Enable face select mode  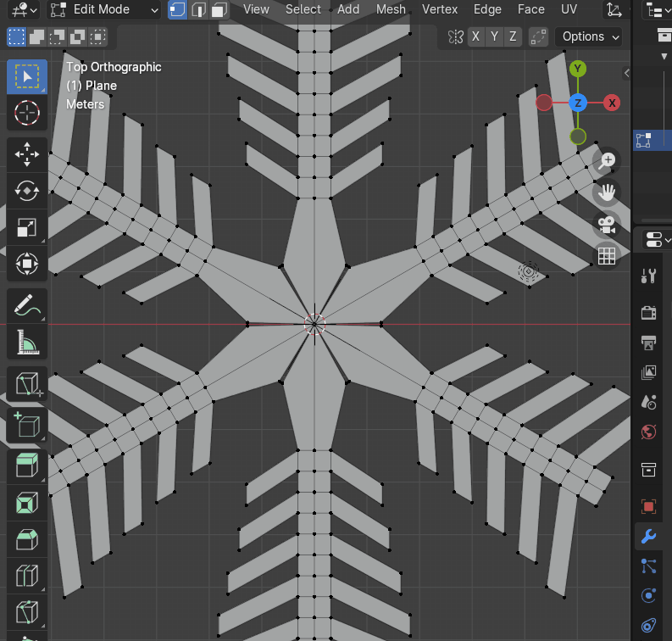[x=219, y=9]
